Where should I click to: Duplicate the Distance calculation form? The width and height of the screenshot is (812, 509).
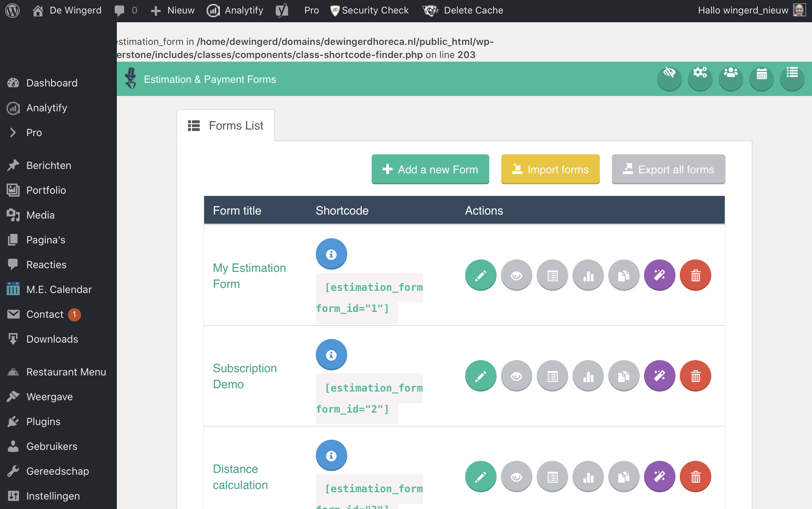(x=624, y=477)
